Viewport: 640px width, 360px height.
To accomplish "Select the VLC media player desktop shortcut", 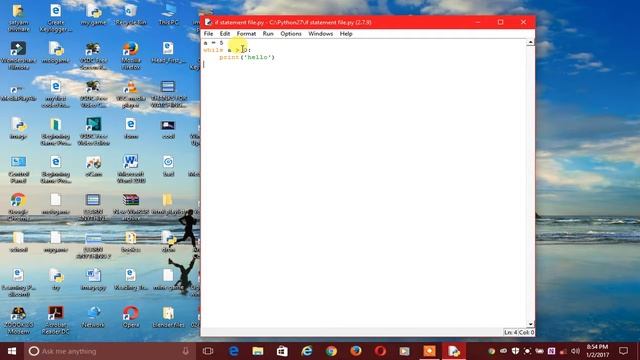I will 131,94.
